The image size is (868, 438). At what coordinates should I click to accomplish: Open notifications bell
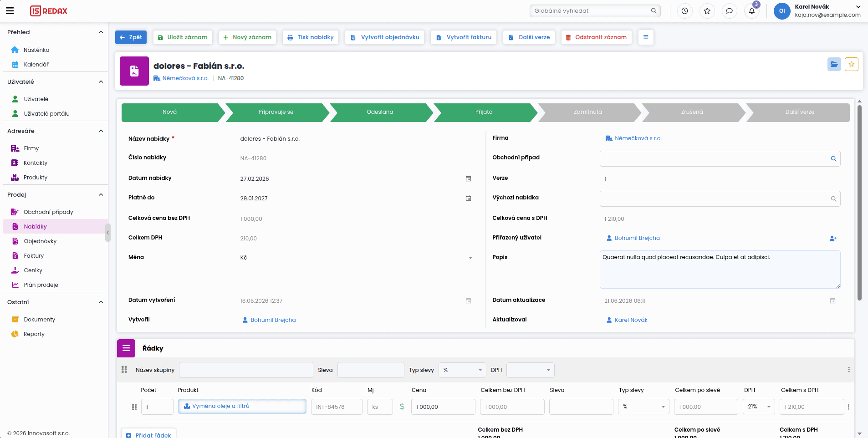coord(752,11)
